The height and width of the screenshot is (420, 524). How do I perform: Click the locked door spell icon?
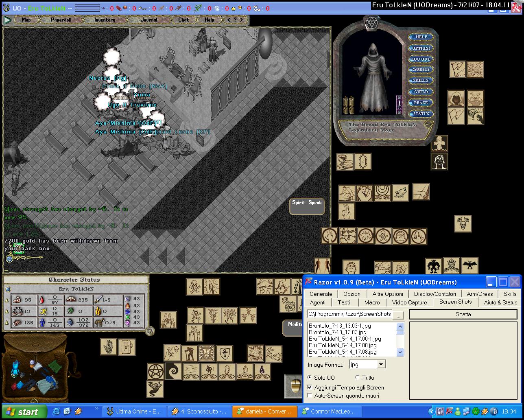(127, 347)
